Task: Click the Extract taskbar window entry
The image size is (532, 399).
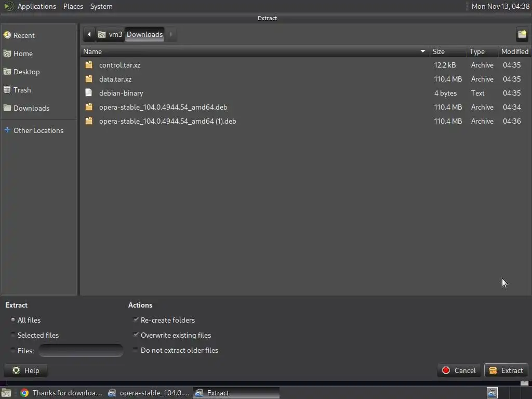Action: [x=236, y=393]
